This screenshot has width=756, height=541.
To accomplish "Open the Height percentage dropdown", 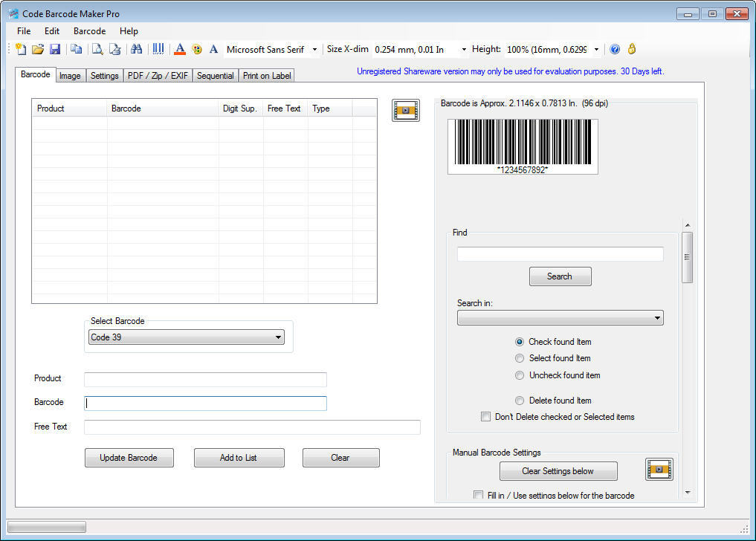I will pyautogui.click(x=596, y=49).
